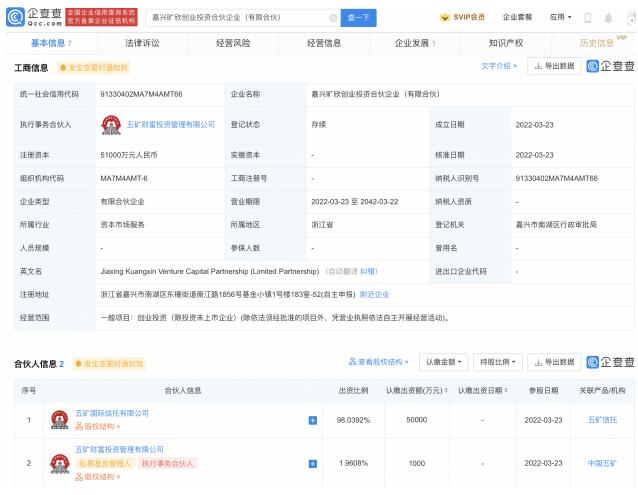Click the 执行事务合伙人 tag in partner row 2
638x495 pixels.
click(x=168, y=463)
